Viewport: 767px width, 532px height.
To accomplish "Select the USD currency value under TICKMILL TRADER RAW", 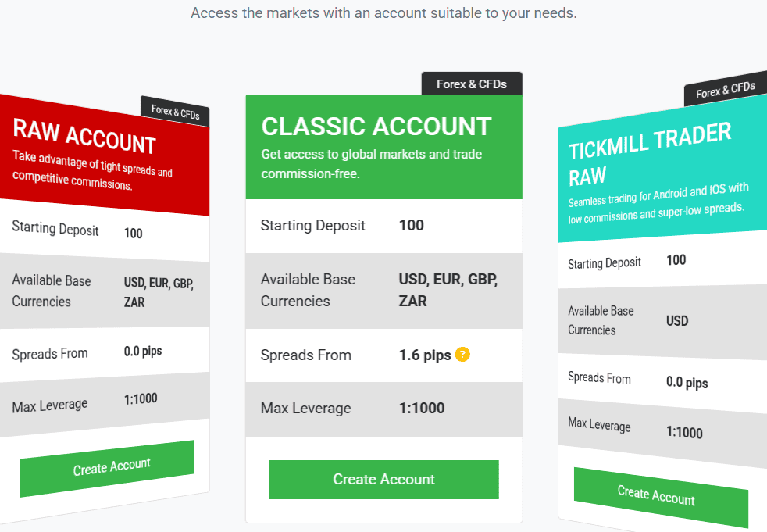I will [x=677, y=321].
